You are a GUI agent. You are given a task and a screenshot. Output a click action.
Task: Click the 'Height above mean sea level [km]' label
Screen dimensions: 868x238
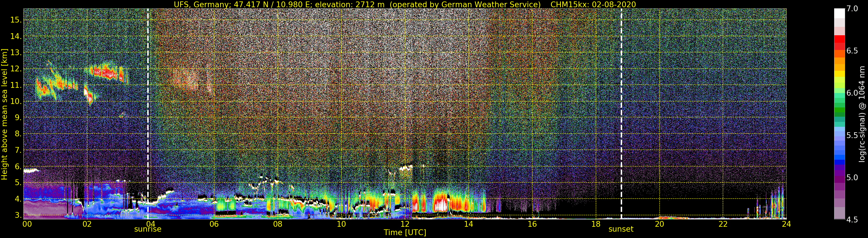click(x=4, y=114)
